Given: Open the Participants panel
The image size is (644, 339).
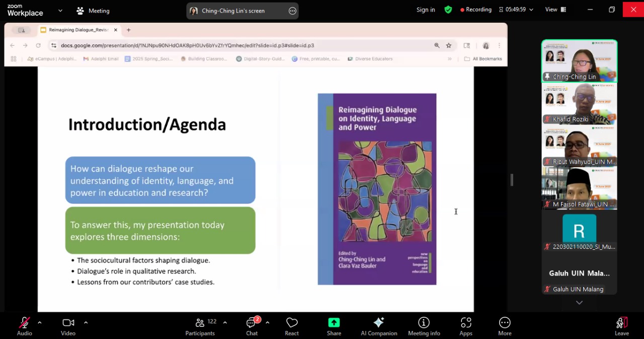Looking at the screenshot, I should 200,326.
